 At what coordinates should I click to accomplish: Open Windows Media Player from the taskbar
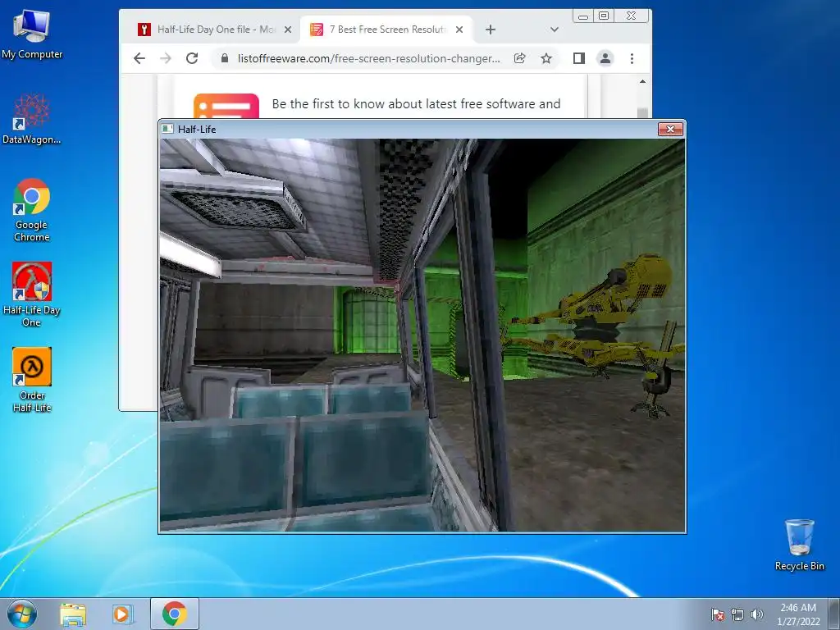coord(123,614)
